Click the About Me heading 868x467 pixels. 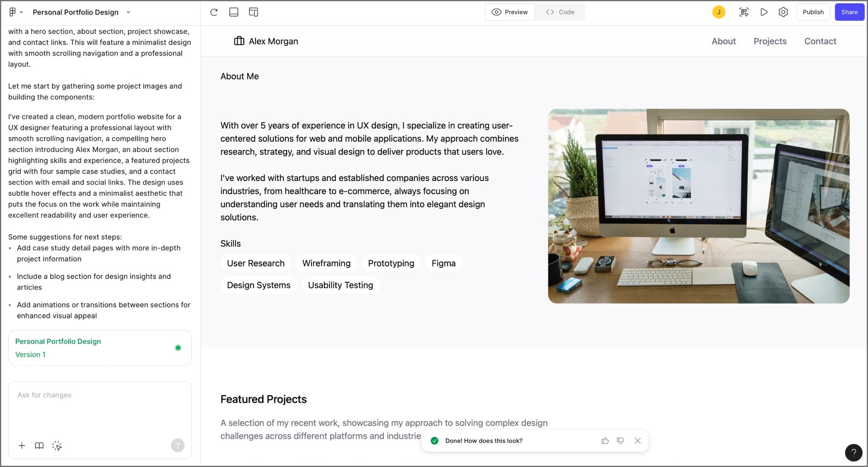click(239, 76)
